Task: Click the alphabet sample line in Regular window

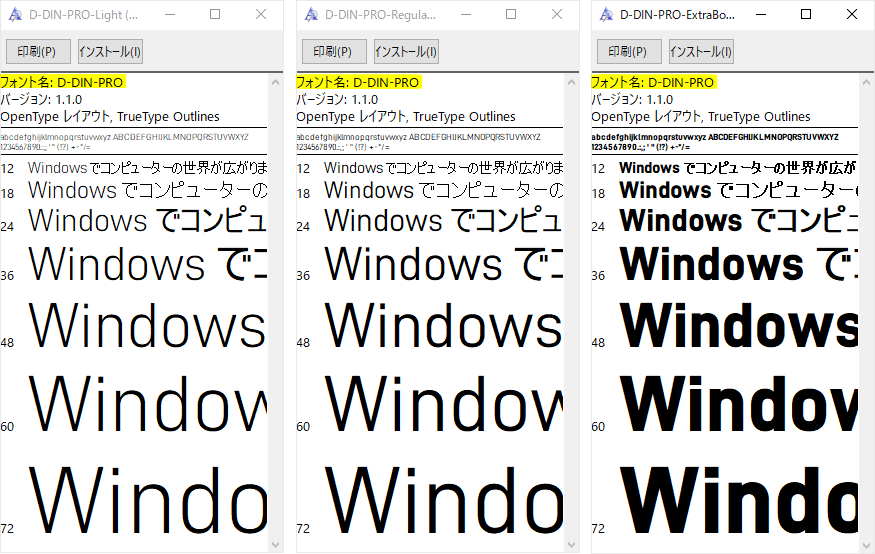Action: click(x=419, y=137)
